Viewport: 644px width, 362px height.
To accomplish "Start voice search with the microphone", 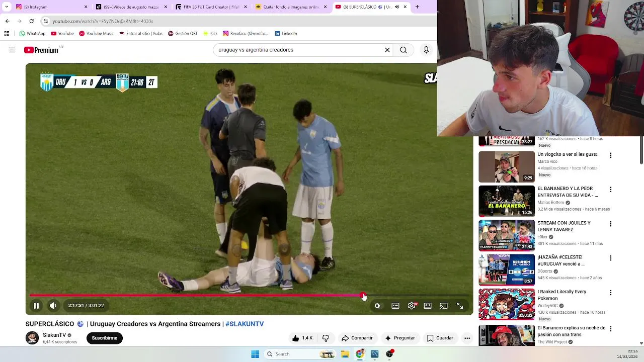I will tap(426, 50).
